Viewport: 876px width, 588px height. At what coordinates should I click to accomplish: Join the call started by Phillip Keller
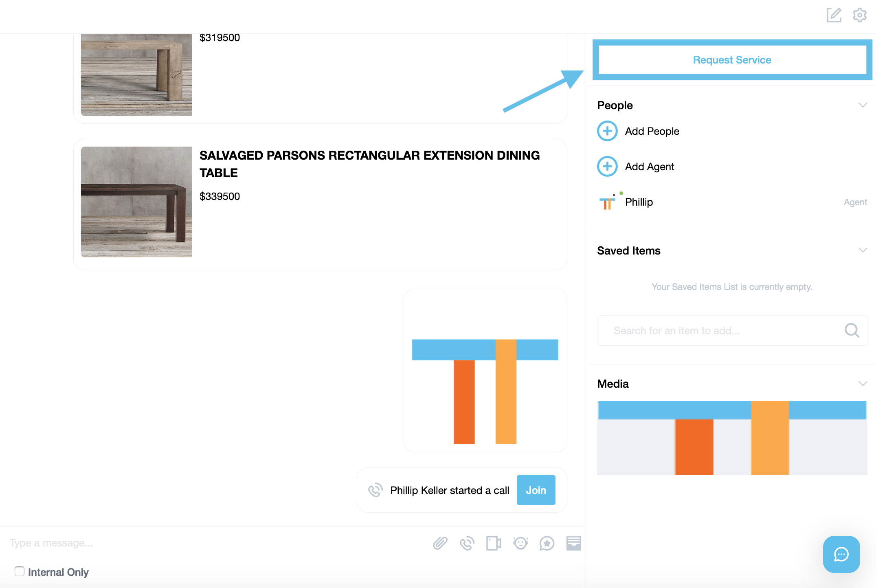tap(536, 490)
